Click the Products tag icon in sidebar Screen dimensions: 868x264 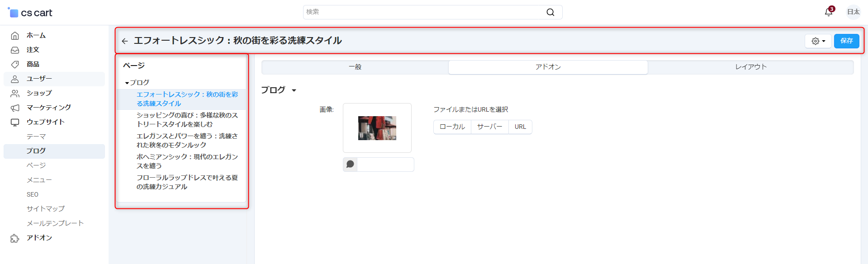(x=15, y=64)
